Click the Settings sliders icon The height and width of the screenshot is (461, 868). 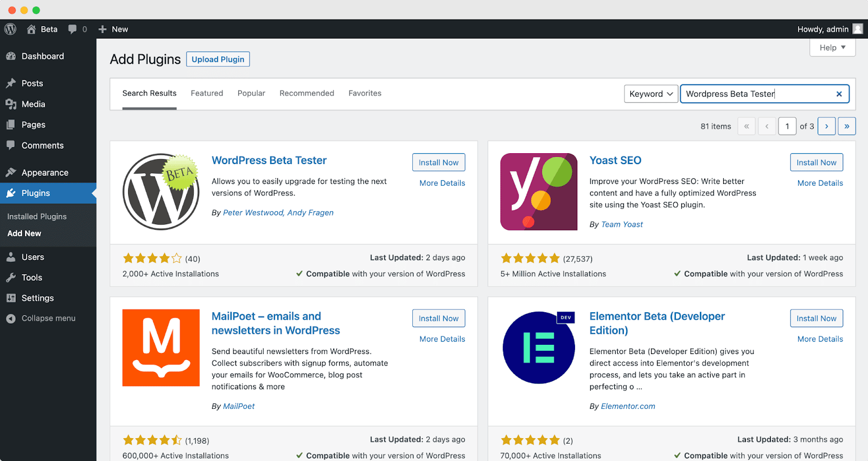click(11, 298)
